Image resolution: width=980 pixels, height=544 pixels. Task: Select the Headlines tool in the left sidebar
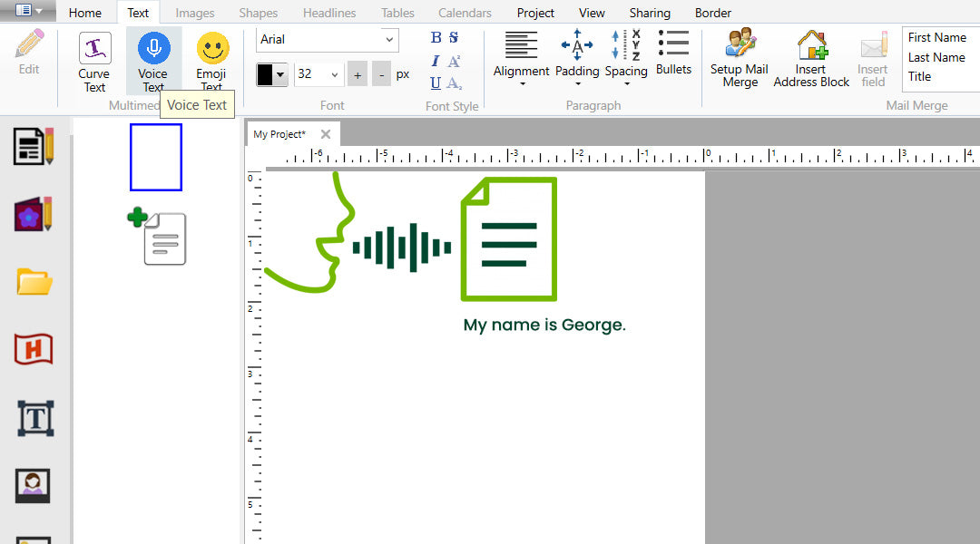pyautogui.click(x=33, y=349)
